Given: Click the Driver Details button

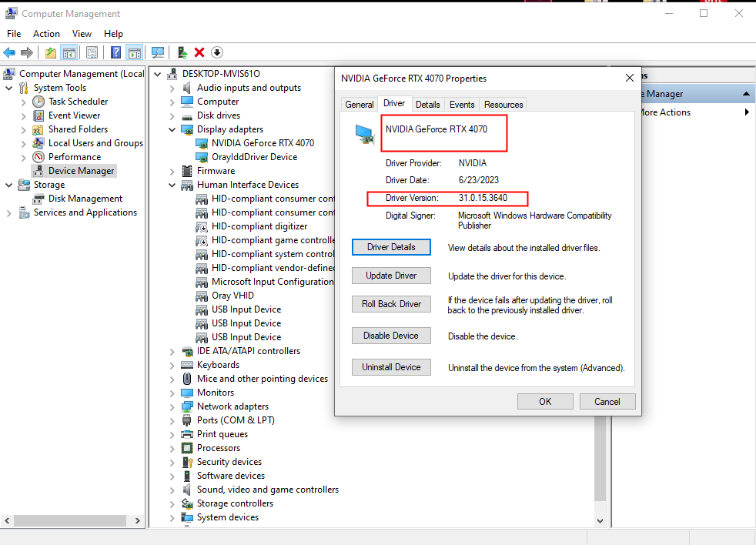Looking at the screenshot, I should coord(391,246).
